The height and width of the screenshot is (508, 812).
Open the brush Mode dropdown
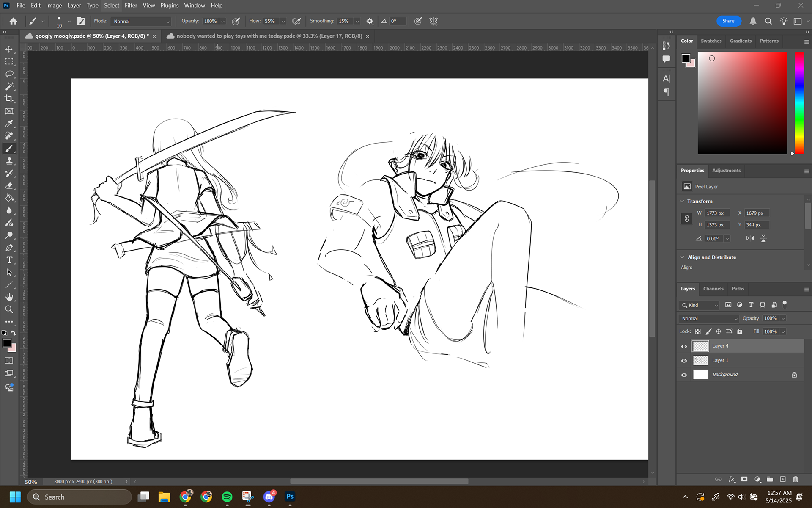pyautogui.click(x=141, y=21)
